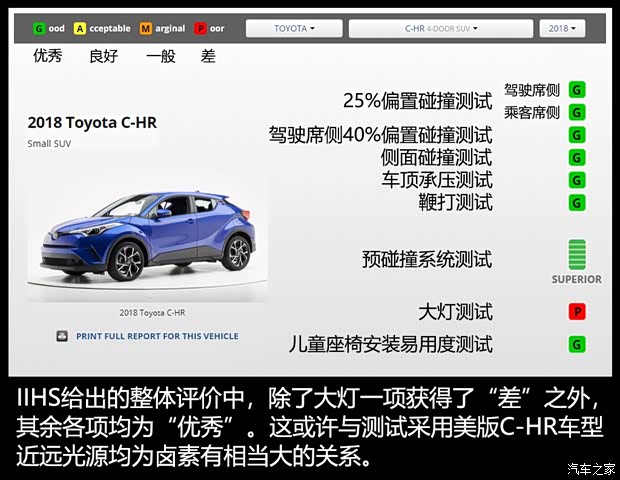Open the TOYOTA make dropdown

(294, 28)
